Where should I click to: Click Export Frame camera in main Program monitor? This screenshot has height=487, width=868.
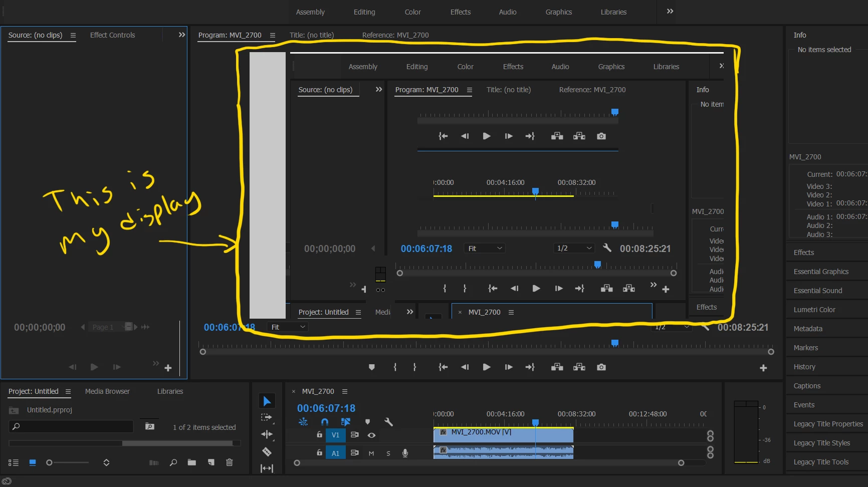pyautogui.click(x=601, y=367)
